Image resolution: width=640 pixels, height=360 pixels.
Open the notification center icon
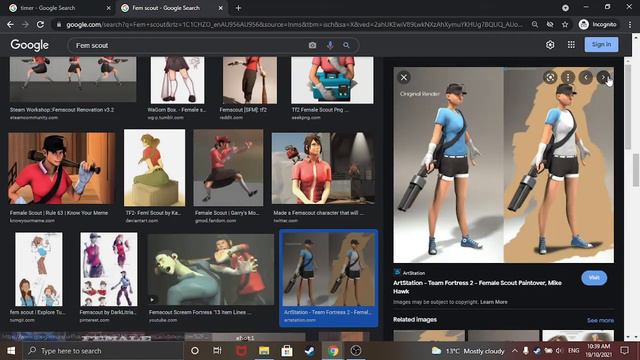tap(624, 351)
